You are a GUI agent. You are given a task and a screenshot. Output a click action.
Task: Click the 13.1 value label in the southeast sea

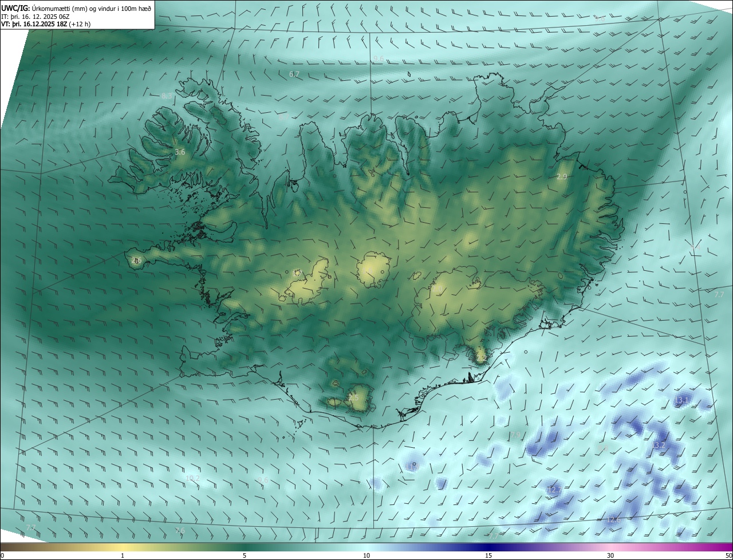pos(681,400)
